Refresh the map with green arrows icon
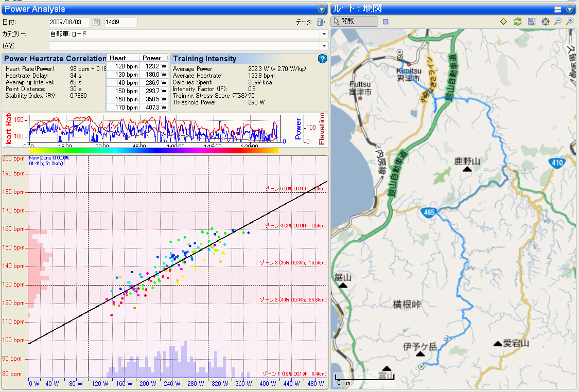 pos(517,22)
